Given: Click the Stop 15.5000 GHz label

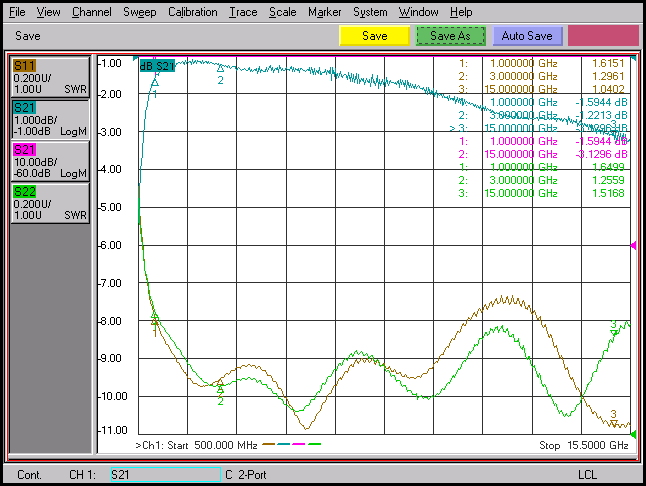Looking at the screenshot, I should pyautogui.click(x=584, y=445).
